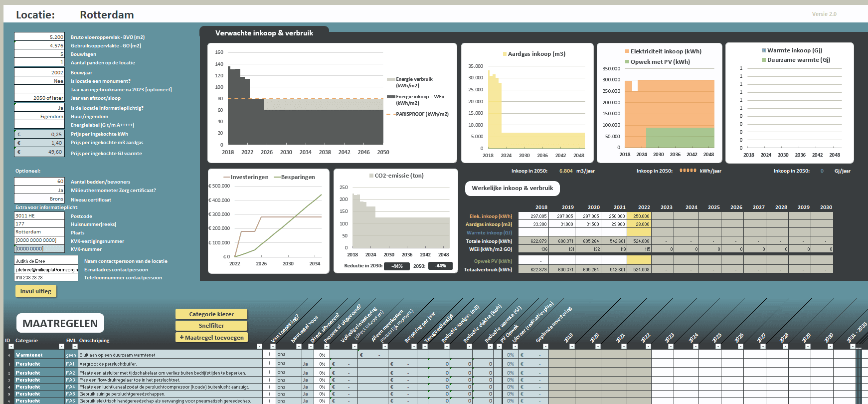This screenshot has width=868, height=404.
Task: Open the 2023 column filter dropdown
Action: pyautogui.click(x=671, y=346)
